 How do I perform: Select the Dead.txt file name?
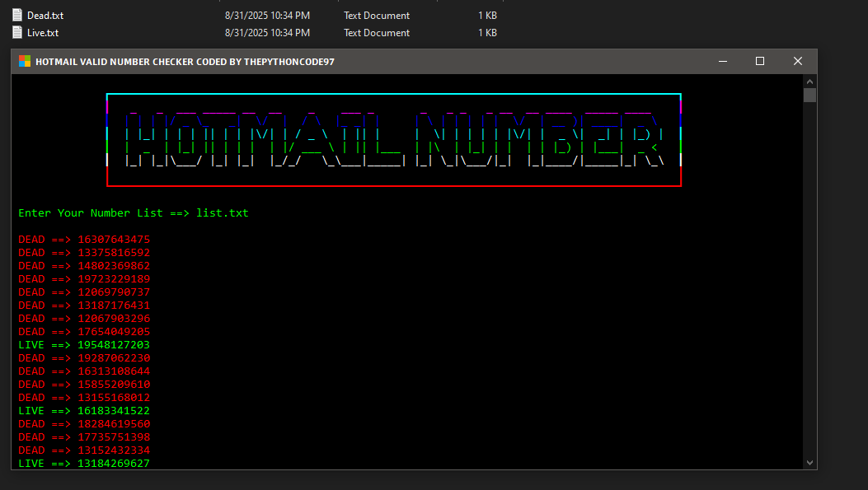[45, 16]
